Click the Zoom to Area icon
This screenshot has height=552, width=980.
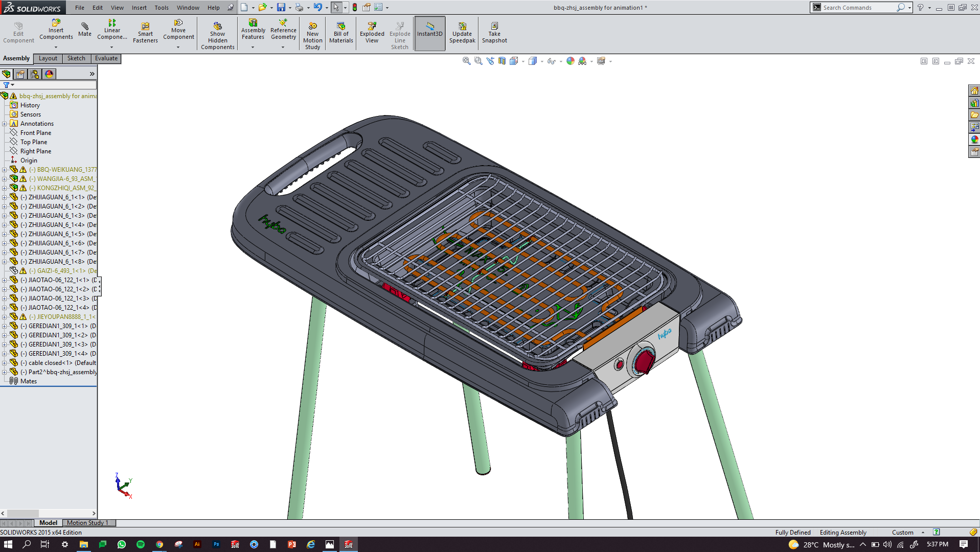coord(478,61)
